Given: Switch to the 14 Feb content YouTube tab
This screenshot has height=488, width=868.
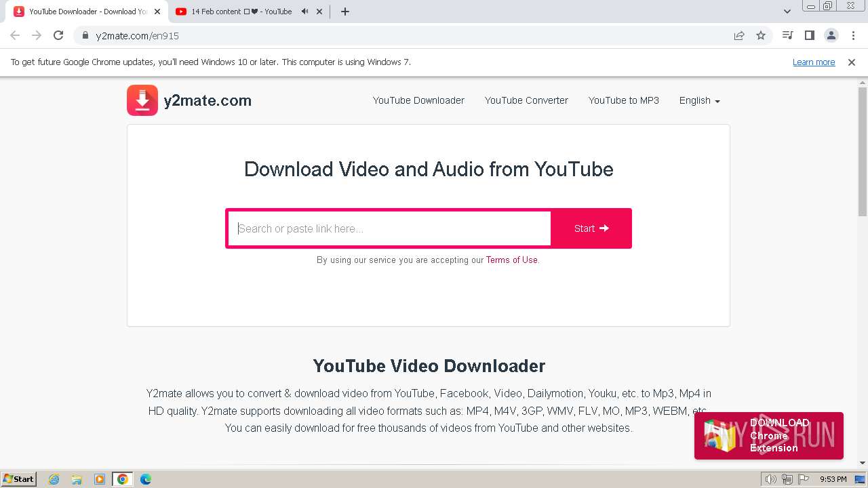Looking at the screenshot, I should (x=241, y=12).
